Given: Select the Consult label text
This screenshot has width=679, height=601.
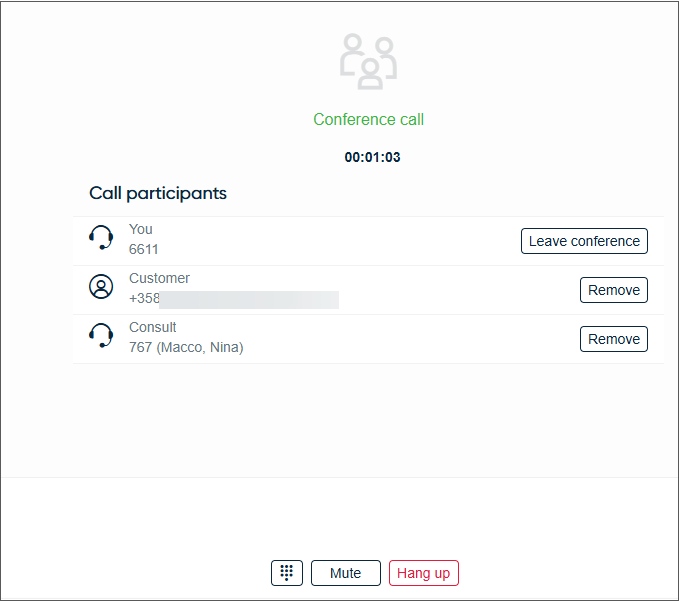Looking at the screenshot, I should point(152,327).
